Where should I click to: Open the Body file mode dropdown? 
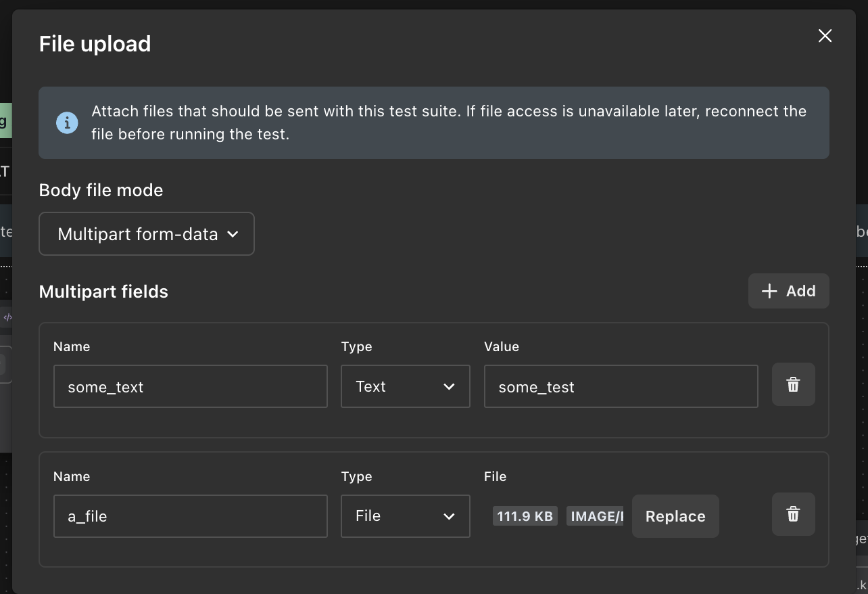pos(147,234)
